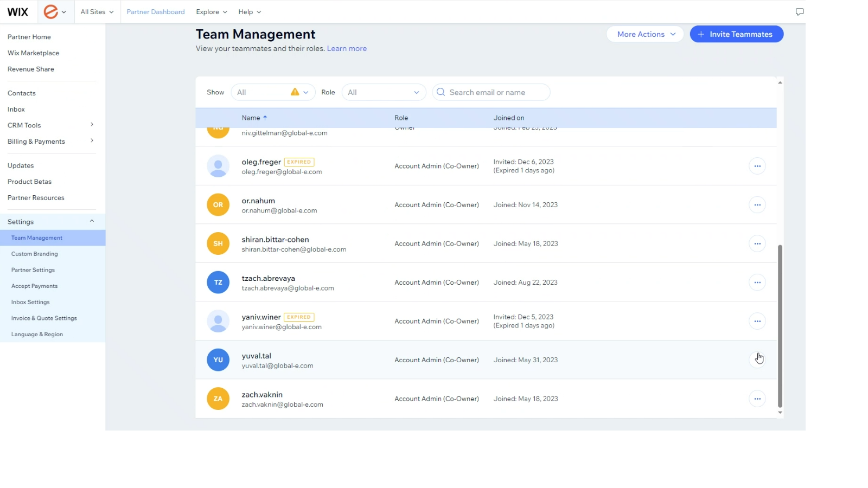This screenshot has width=868, height=488.
Task: Click the TZ avatar for tzach.abrevaya
Action: (218, 282)
